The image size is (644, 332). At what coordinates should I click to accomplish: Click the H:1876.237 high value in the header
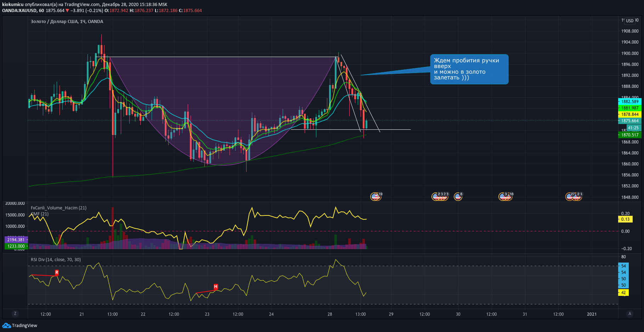141,11
